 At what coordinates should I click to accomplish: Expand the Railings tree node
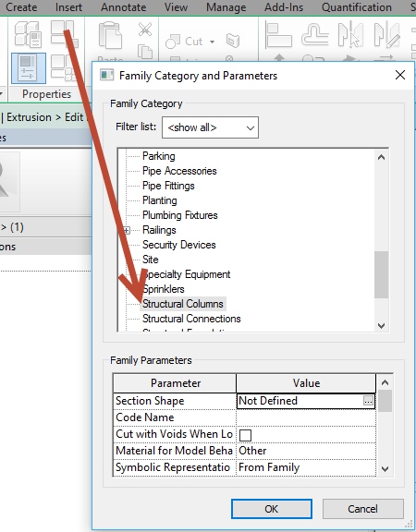coord(127,231)
